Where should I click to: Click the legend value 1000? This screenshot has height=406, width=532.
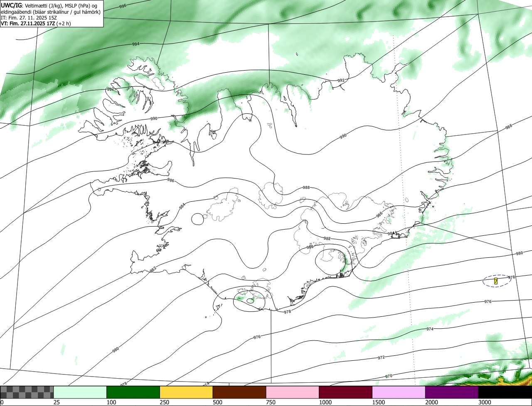[x=325, y=402]
